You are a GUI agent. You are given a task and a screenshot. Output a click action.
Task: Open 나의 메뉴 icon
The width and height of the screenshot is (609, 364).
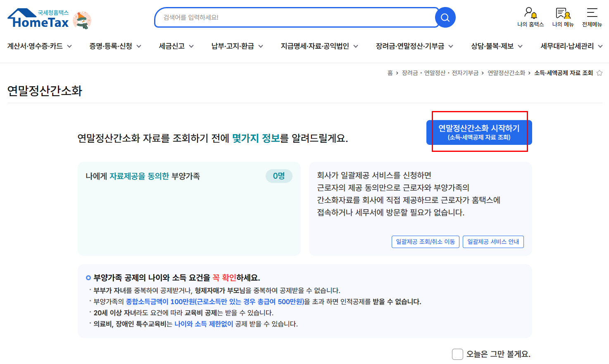point(563,17)
